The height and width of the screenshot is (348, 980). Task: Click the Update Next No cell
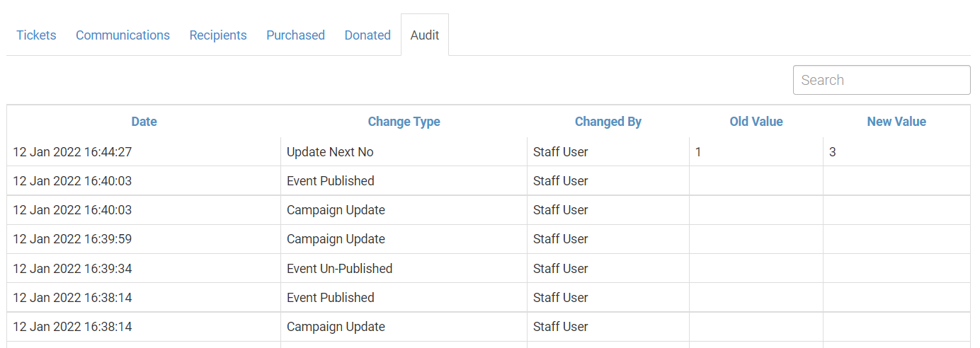point(404,152)
